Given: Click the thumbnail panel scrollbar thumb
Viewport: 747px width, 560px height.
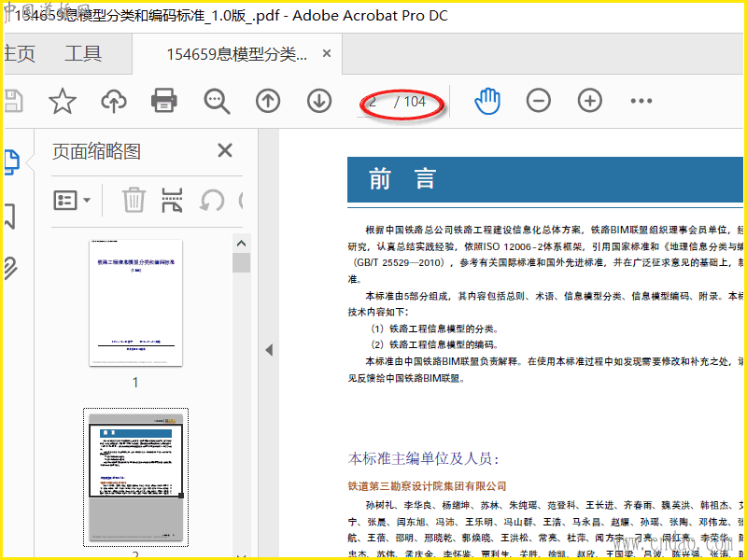Looking at the screenshot, I should tap(242, 263).
